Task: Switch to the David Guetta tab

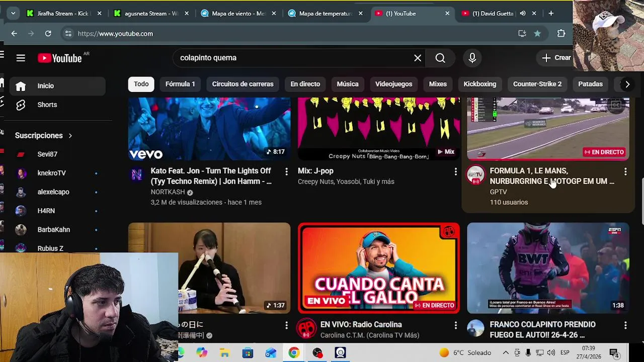Action: point(493,14)
